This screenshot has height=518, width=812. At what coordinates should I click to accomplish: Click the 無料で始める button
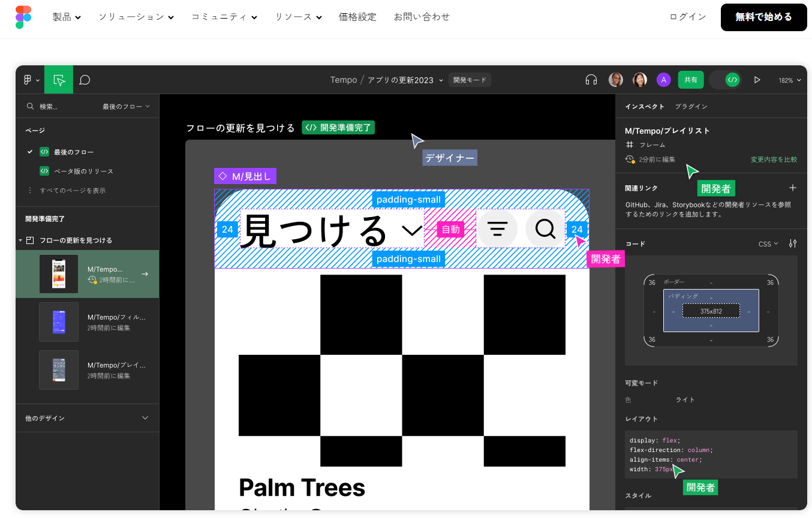[x=763, y=17]
